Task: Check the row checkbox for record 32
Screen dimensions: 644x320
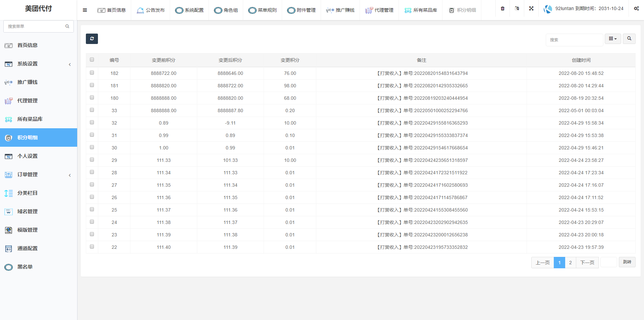Action: tap(92, 122)
